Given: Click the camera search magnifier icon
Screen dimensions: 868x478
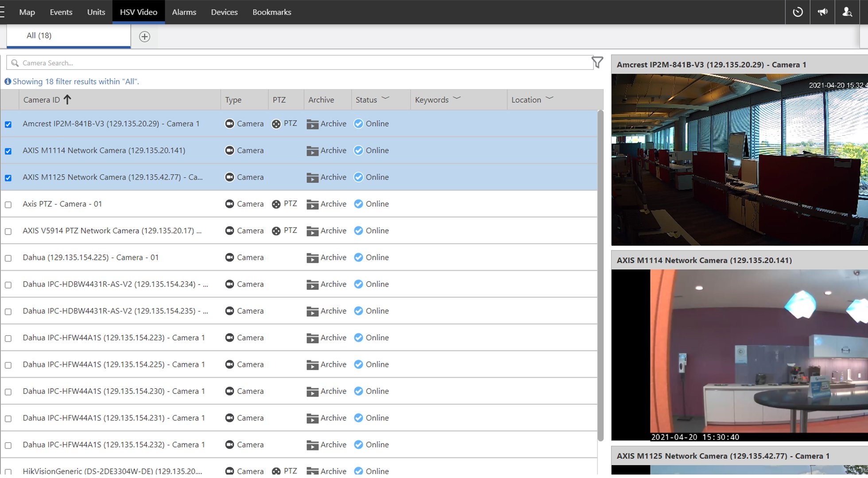Looking at the screenshot, I should 15,62.
